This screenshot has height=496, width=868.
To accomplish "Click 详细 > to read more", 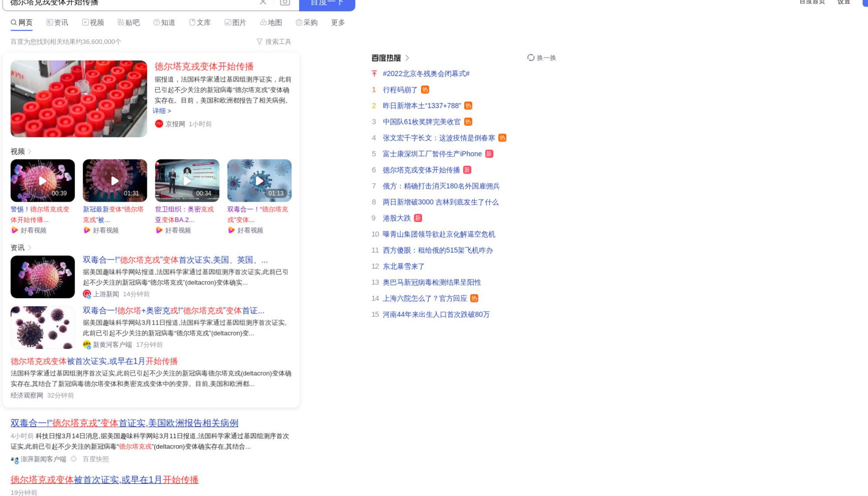I will [162, 111].
